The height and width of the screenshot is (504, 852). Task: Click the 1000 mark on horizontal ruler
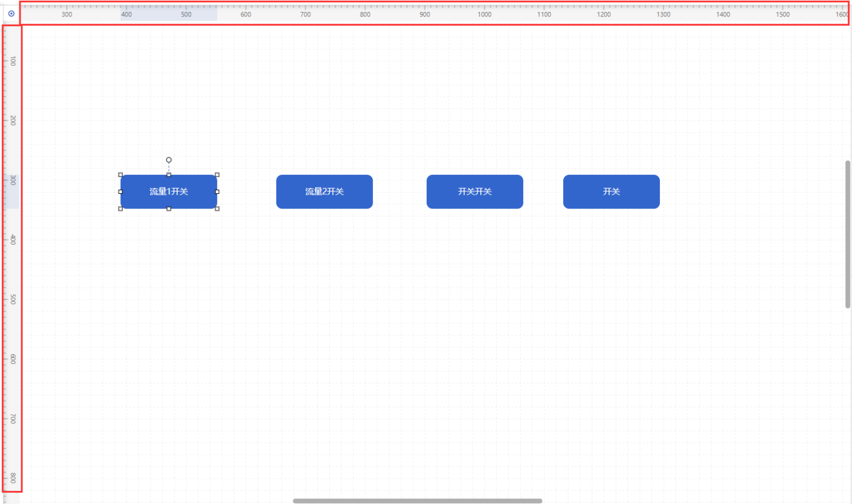(484, 14)
